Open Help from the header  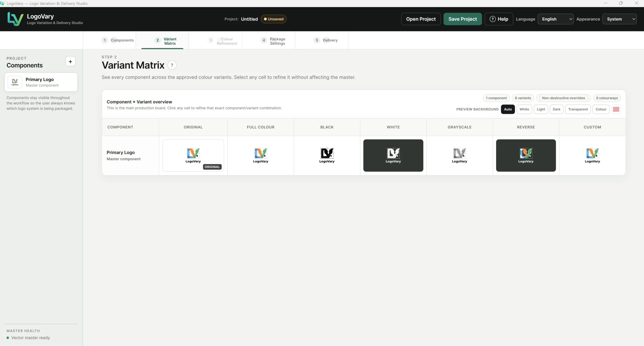pyautogui.click(x=499, y=19)
